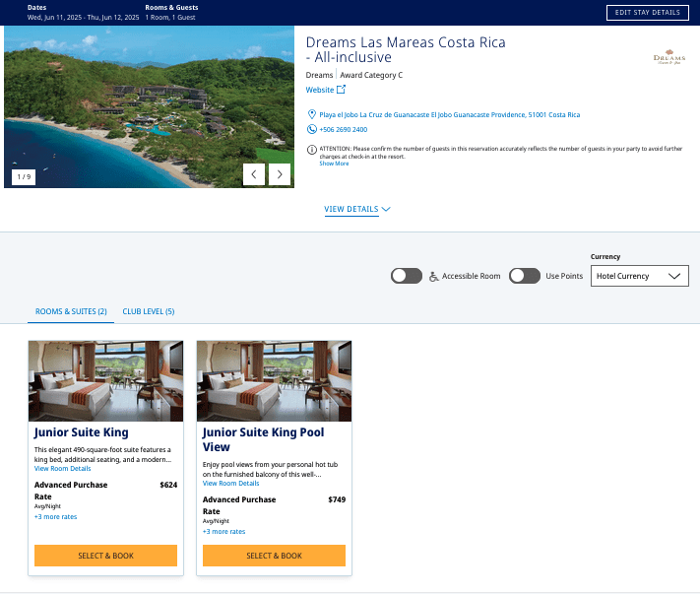Click the Junior Suite King Pool View title
This screenshot has width=700, height=594.
tap(264, 439)
